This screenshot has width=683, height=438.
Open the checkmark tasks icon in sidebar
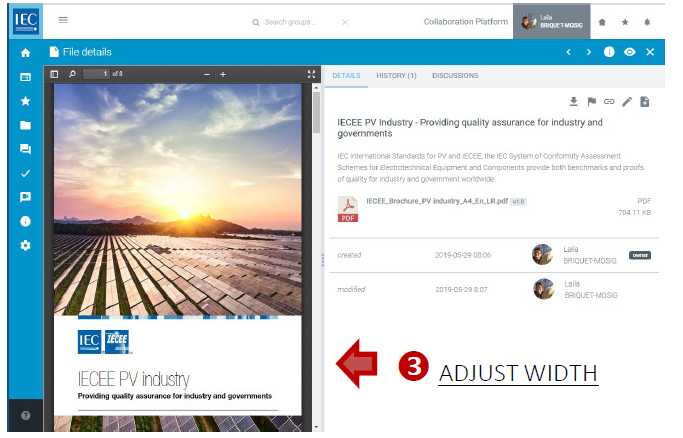coord(25,173)
